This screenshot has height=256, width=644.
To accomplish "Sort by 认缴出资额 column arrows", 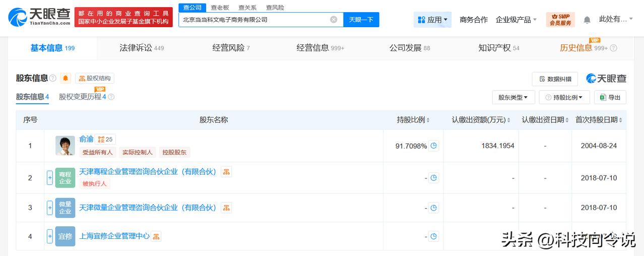I will (x=508, y=120).
